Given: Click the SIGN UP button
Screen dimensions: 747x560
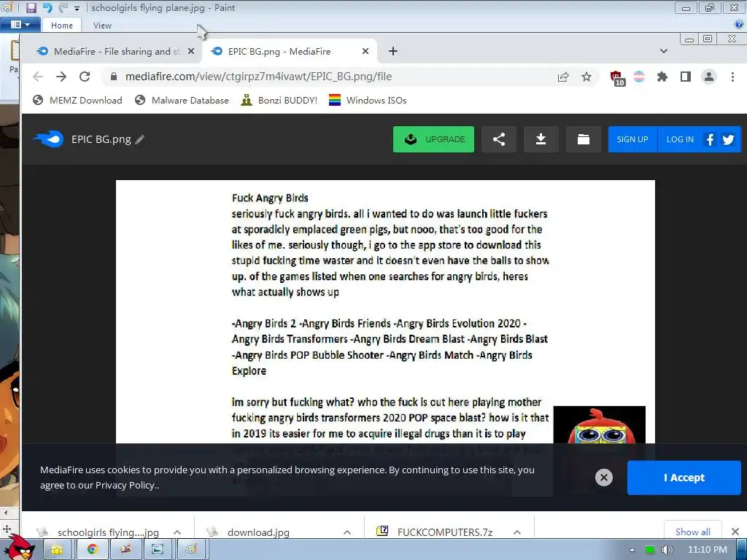Looking at the screenshot, I should point(632,139).
